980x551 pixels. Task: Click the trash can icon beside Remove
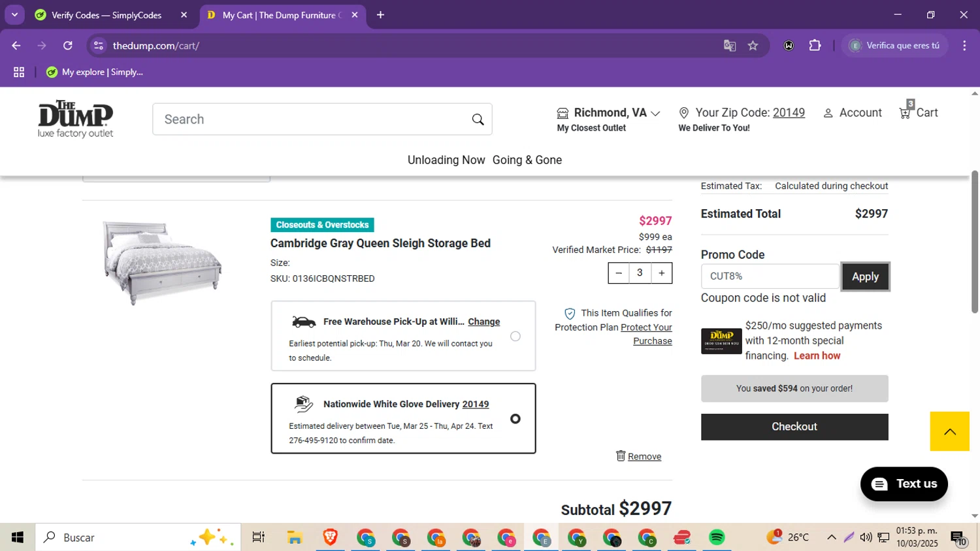point(621,456)
